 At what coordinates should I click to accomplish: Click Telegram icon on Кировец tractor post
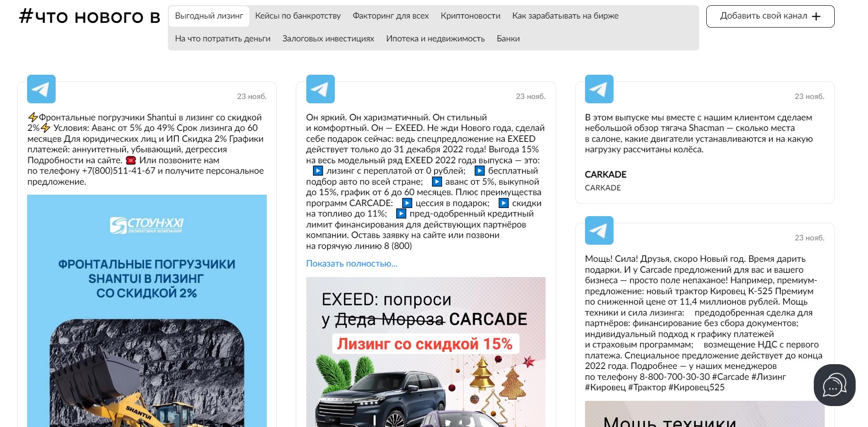(599, 230)
